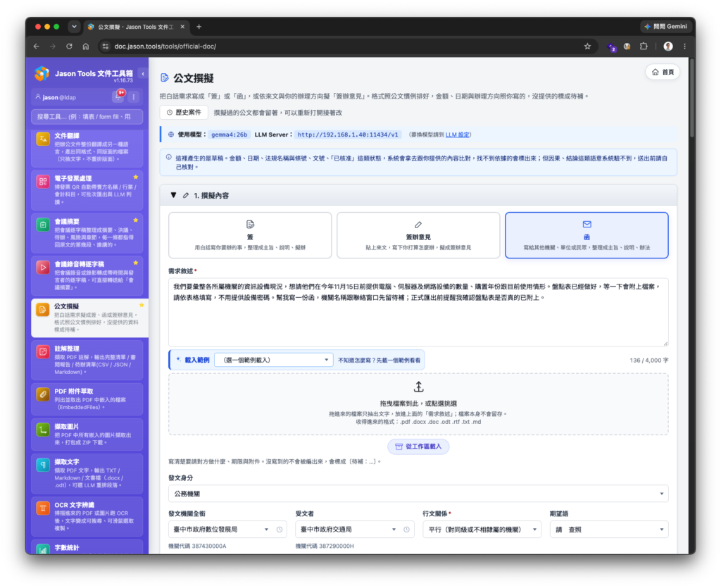Screen dimensions: 721x588
Task: Open the user options three-dot menu
Action: tap(134, 97)
